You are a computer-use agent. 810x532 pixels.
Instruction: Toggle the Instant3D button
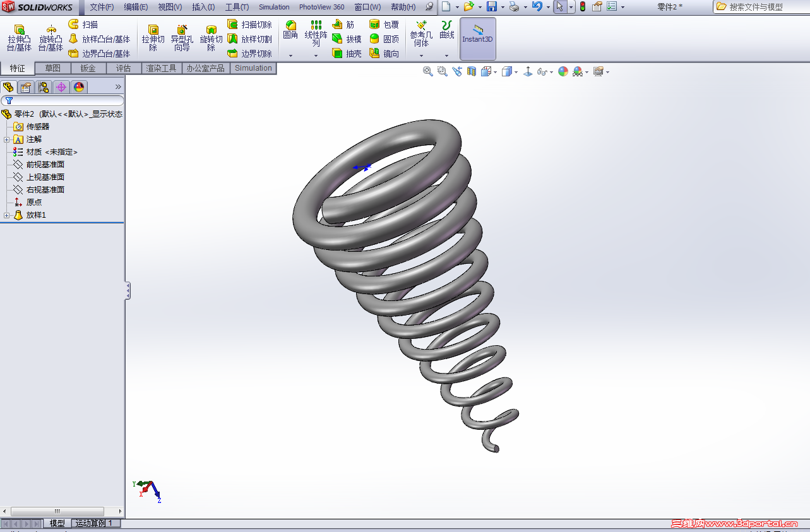[478, 38]
